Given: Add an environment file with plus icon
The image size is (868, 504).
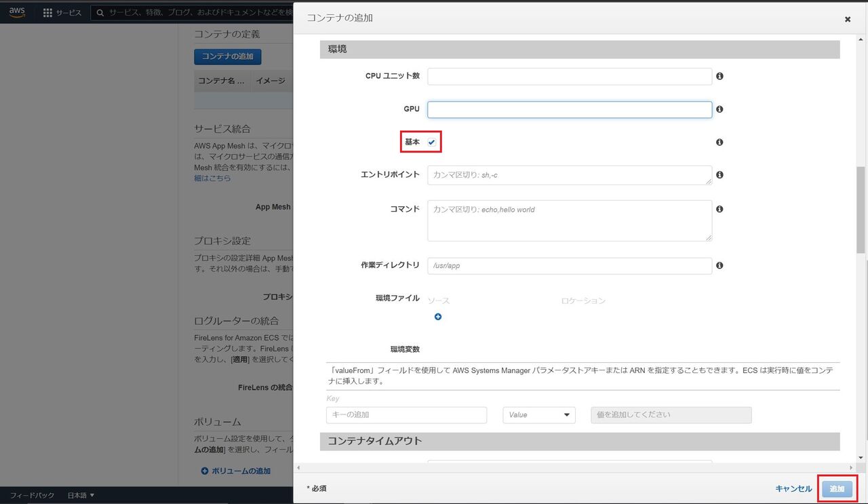Looking at the screenshot, I should [x=438, y=317].
